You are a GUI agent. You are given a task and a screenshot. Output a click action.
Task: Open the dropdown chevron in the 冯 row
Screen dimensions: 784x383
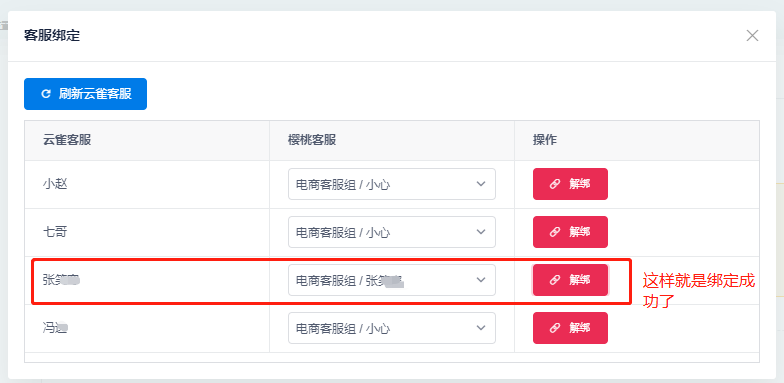[x=481, y=328]
